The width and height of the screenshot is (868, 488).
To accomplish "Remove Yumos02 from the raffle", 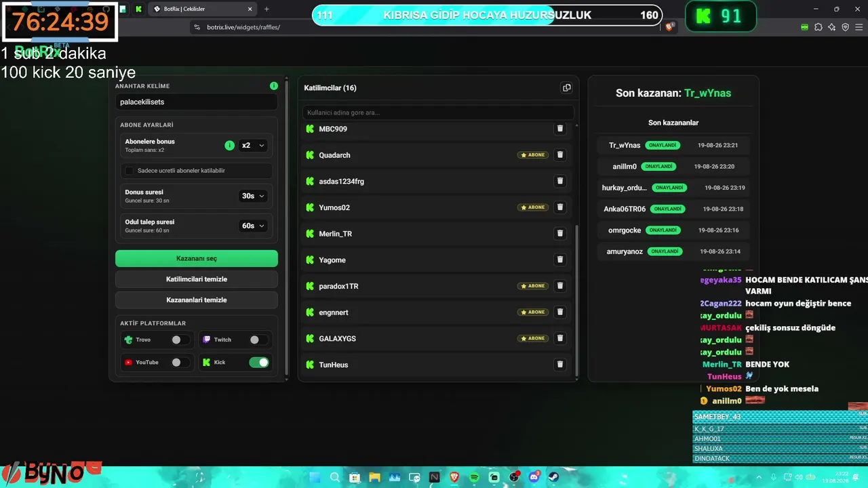I will (x=560, y=207).
